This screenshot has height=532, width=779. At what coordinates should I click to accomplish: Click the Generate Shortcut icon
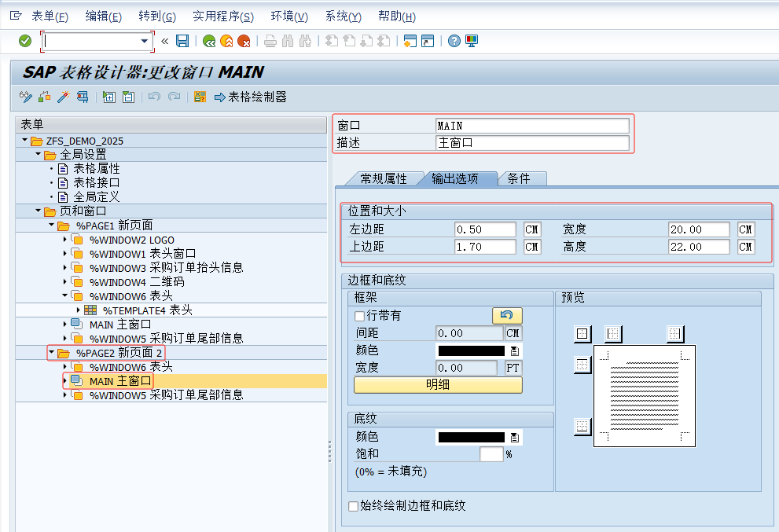(x=428, y=41)
